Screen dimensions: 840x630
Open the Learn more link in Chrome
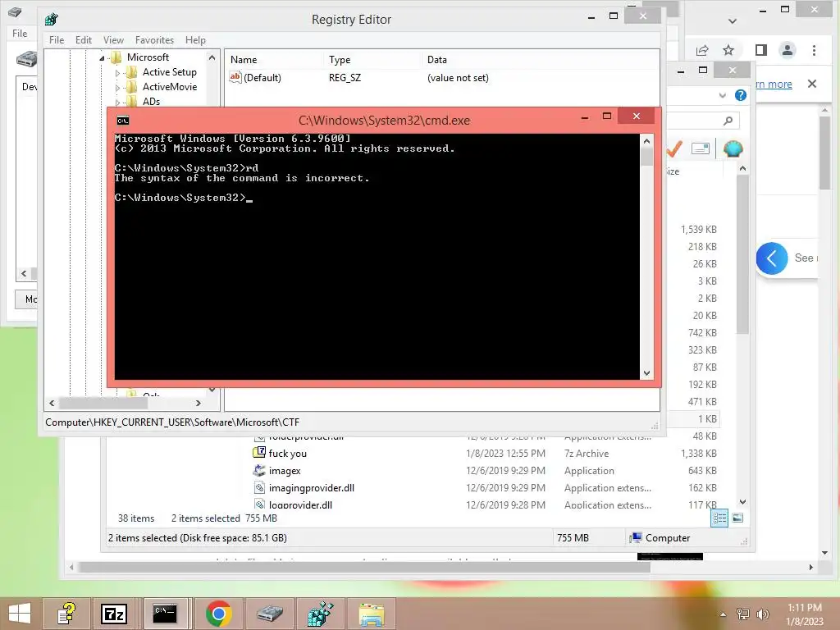point(773,84)
